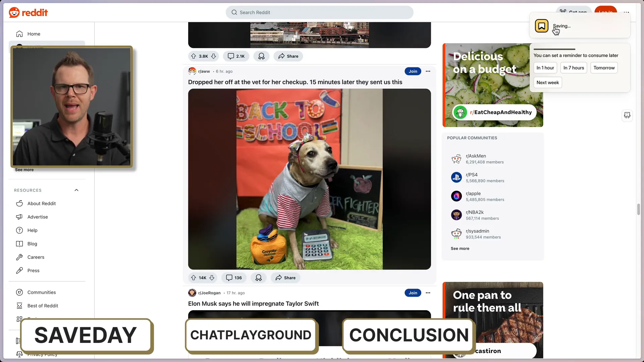Open the 136 comments

234,278
